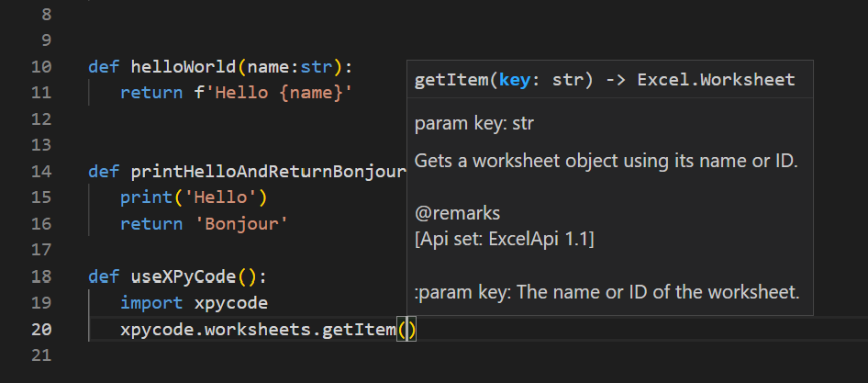Image resolution: width=868 pixels, height=383 pixels.
Task: Click line number 20 in the gutter
Action: 41,330
